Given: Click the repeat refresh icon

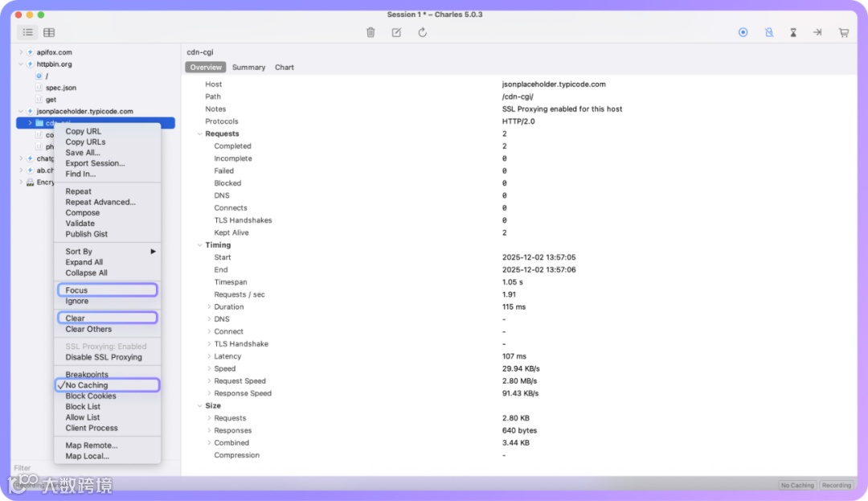Looking at the screenshot, I should (x=423, y=33).
